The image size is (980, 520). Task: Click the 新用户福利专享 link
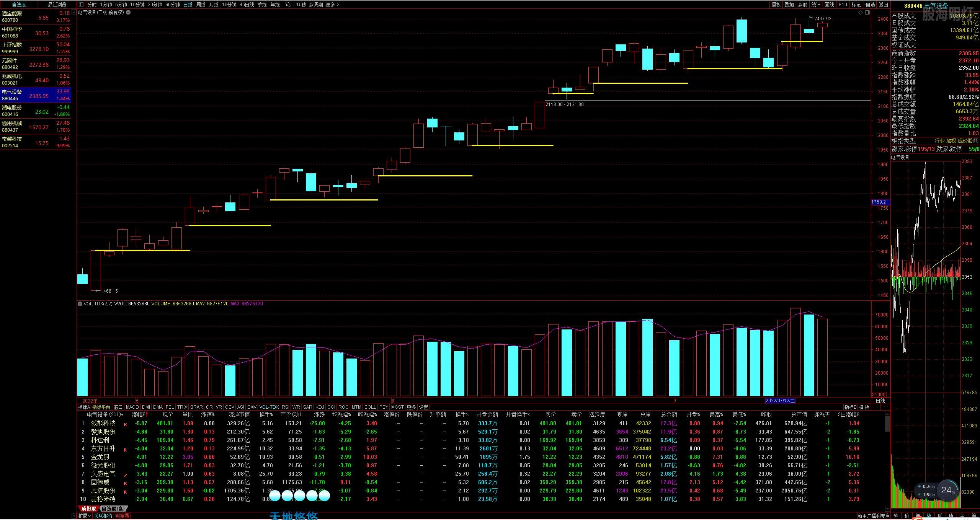[874, 516]
